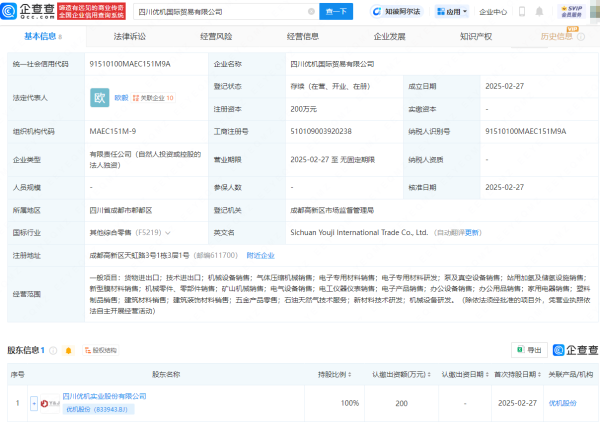Open the SVIP member service badge
Image resolution: width=600 pixels, height=422 pixels.
click(572, 11)
